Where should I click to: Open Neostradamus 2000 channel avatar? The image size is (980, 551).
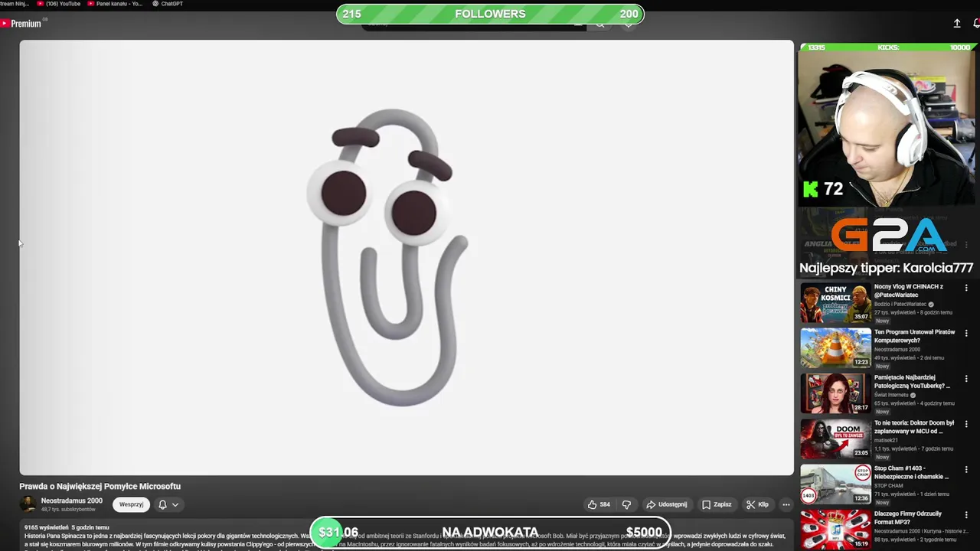click(x=28, y=504)
